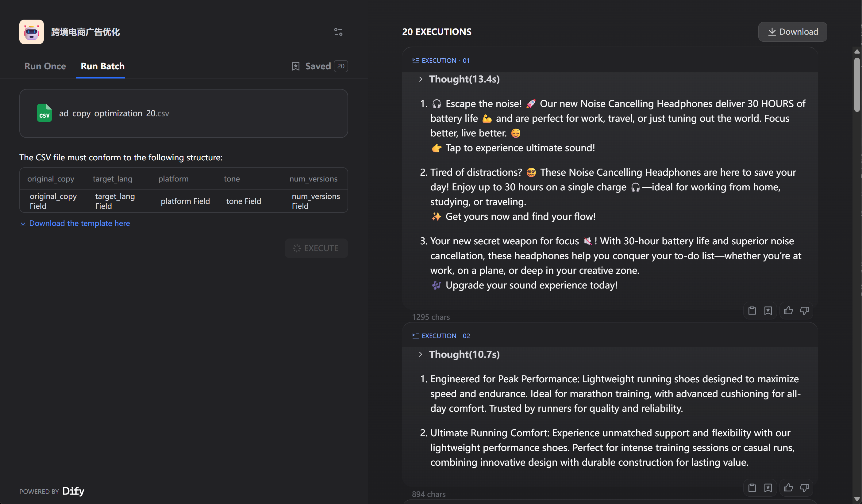This screenshot has height=504, width=862.
Task: Click the Execution 01 header icon
Action: coord(415,60)
